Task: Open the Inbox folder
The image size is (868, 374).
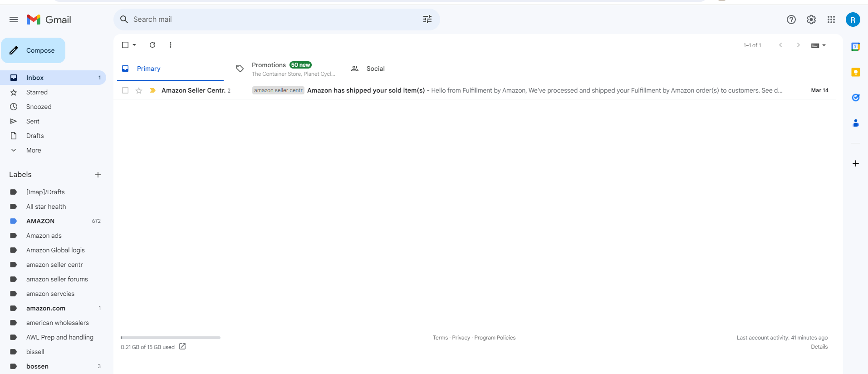Action: tap(53, 78)
